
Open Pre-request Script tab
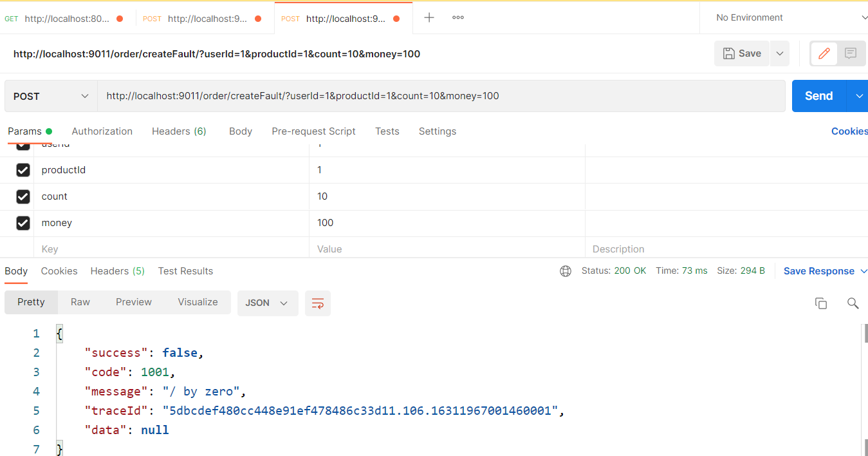pyautogui.click(x=313, y=131)
